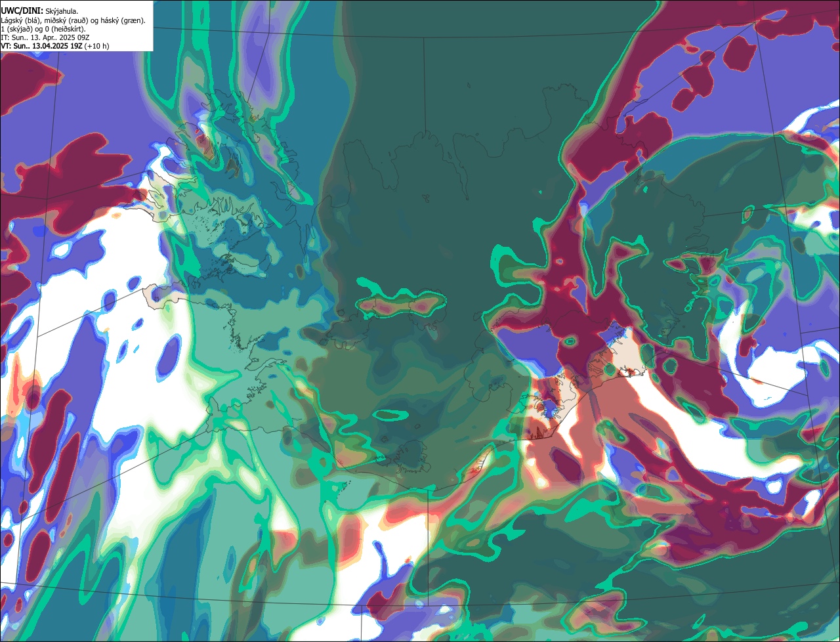Click the 'VT: Sun.. 13.04.2025 19Z (+10 h)' line
Viewport: 840px width, 642px height.
[x=55, y=46]
